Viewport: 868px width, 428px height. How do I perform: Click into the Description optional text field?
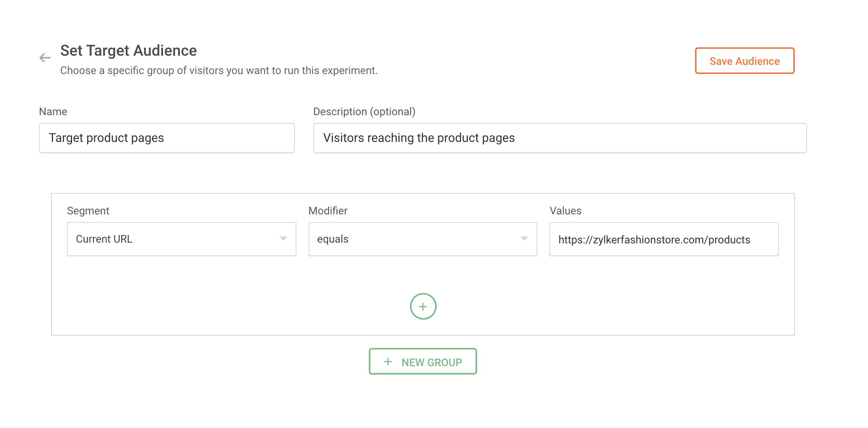click(559, 138)
